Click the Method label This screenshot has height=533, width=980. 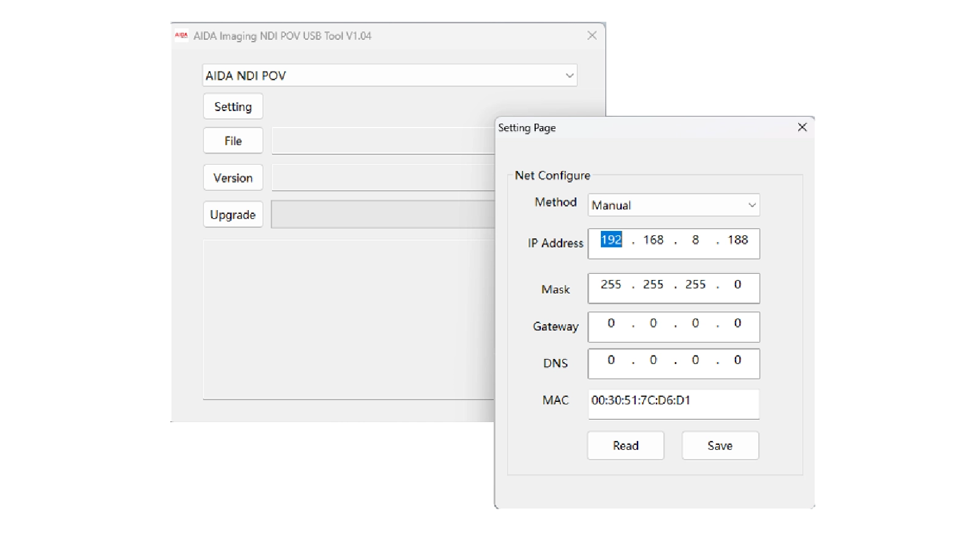click(x=556, y=202)
